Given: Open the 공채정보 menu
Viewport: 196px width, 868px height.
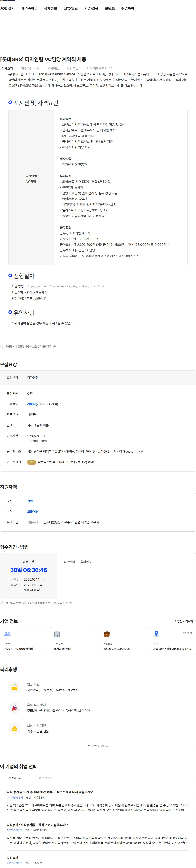Looking at the screenshot, I should (x=50, y=8).
